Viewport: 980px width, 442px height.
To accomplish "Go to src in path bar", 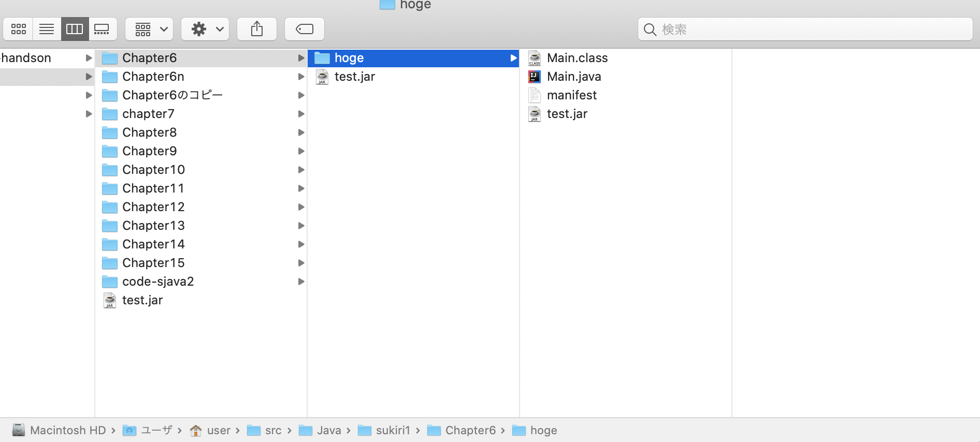I will point(264,430).
